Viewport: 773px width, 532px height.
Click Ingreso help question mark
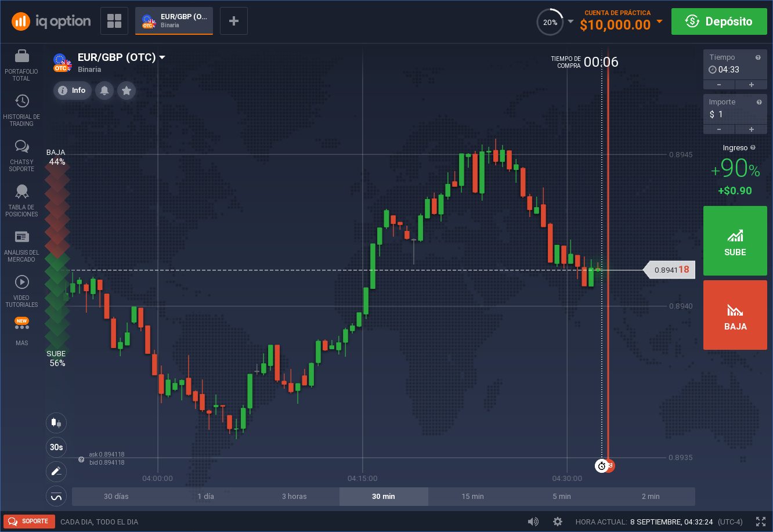753,148
